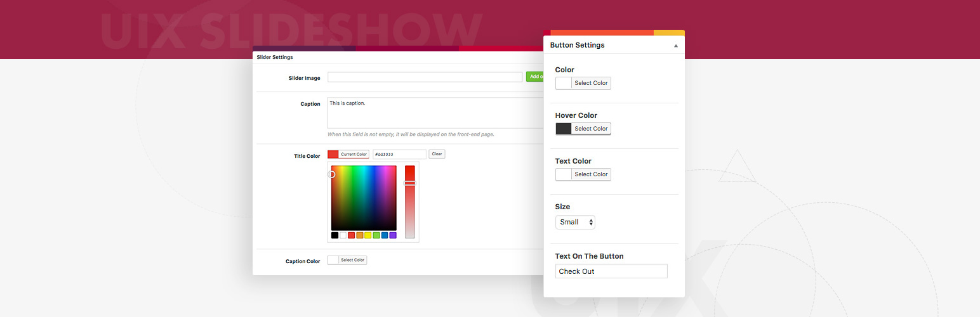Pick the black palette swatch
Image resolution: width=980 pixels, height=317 pixels.
(334, 235)
